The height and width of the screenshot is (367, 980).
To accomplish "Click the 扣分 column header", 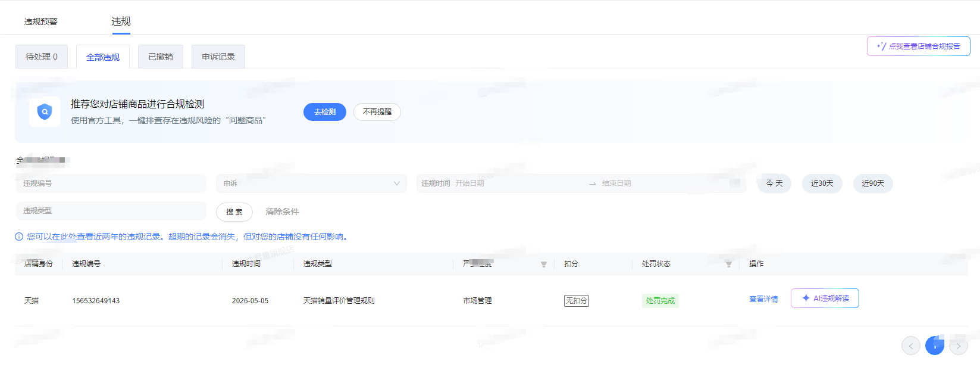I will point(571,264).
